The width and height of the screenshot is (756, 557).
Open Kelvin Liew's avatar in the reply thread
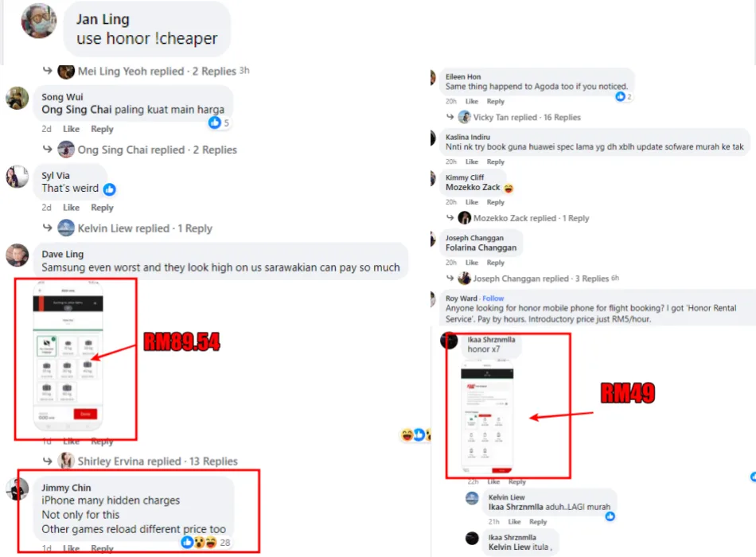click(x=472, y=498)
